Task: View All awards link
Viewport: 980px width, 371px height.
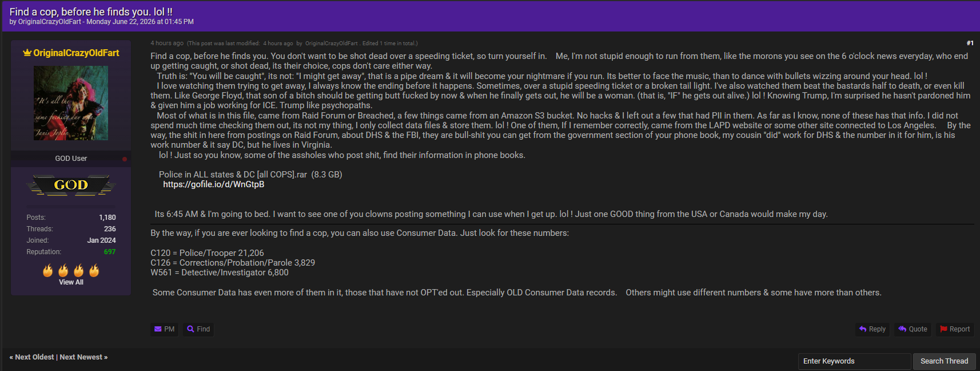Action: (x=71, y=282)
